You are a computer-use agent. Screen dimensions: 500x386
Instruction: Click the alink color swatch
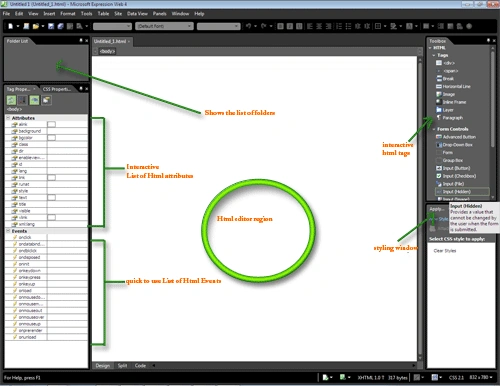51,124
